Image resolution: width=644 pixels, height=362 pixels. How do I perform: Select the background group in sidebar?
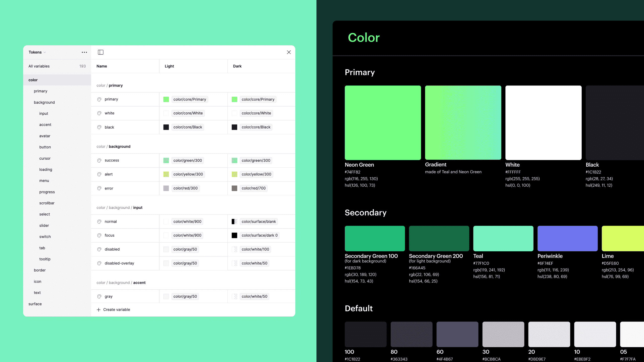44,102
